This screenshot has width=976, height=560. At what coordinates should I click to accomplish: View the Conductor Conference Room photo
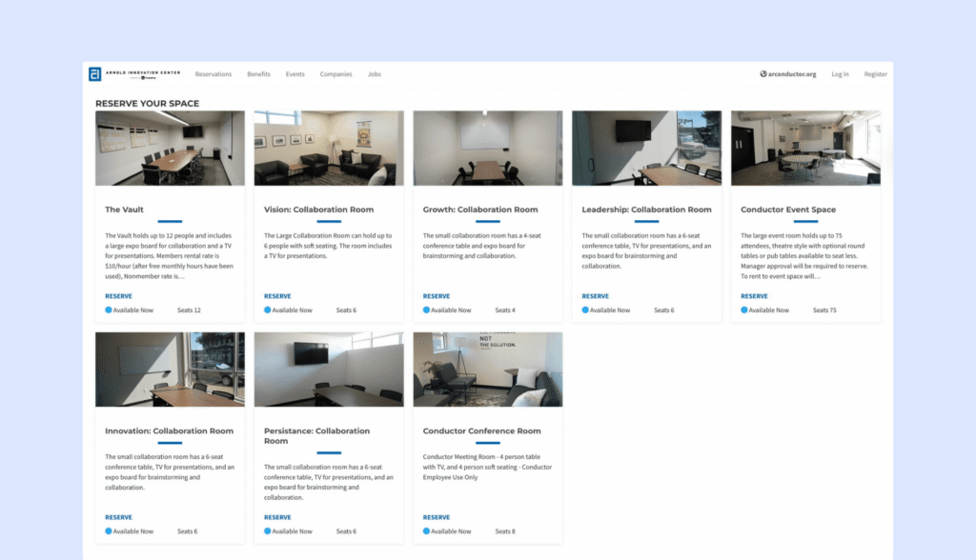[487, 370]
